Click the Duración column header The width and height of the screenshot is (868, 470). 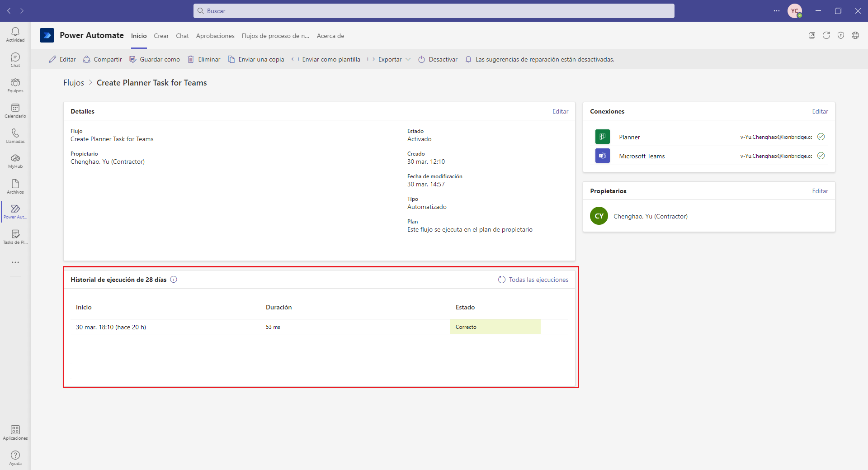278,307
